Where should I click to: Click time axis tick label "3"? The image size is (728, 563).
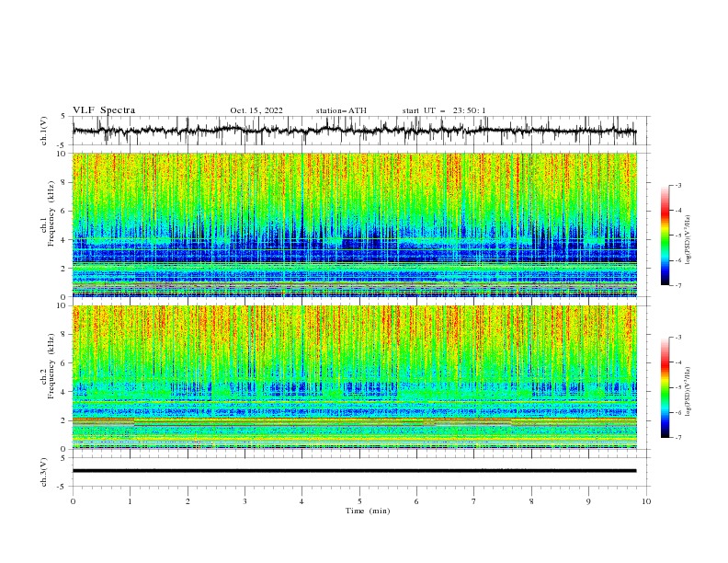245,501
